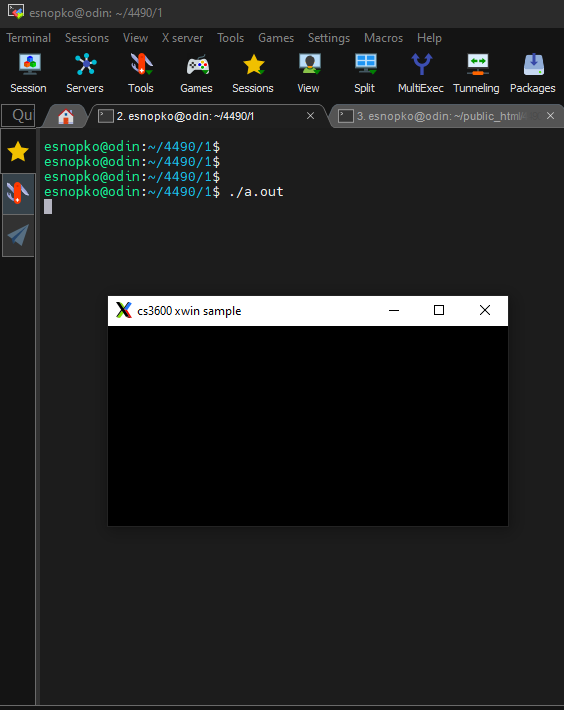Close the tab 2 esnopko@odin ~/4490/1
The width and height of the screenshot is (564, 710).
(311, 116)
